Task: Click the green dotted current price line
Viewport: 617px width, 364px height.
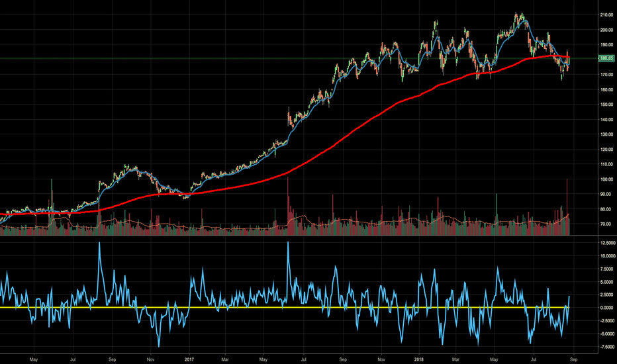Action: point(299,58)
